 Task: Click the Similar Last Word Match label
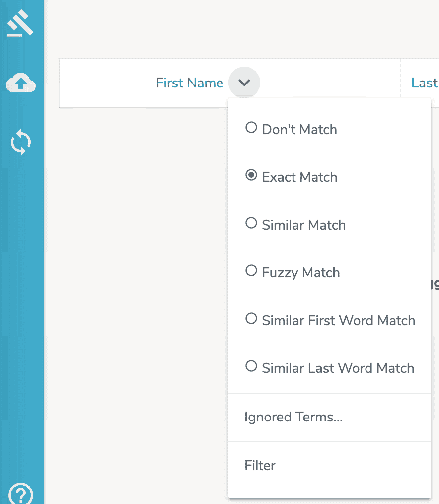pos(338,368)
